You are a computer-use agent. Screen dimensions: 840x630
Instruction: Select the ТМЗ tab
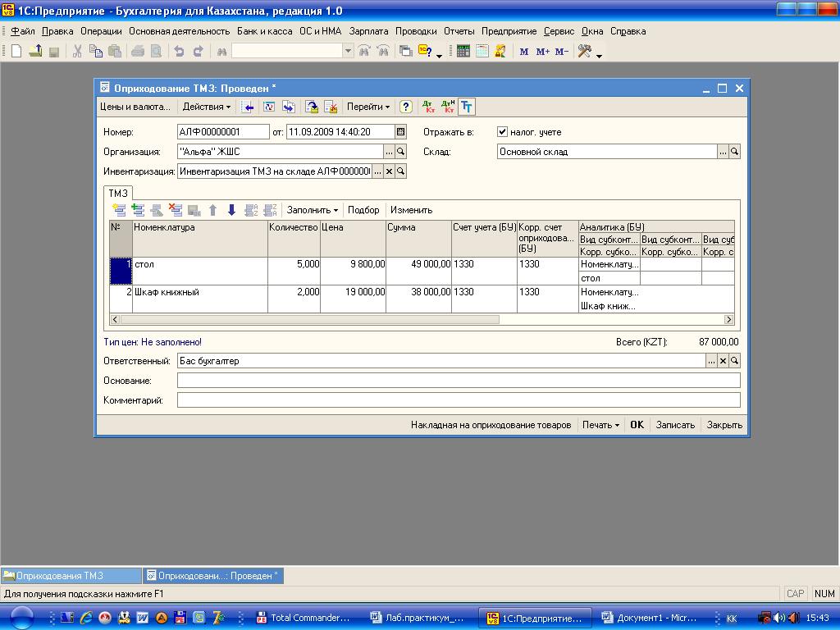pyautogui.click(x=118, y=194)
